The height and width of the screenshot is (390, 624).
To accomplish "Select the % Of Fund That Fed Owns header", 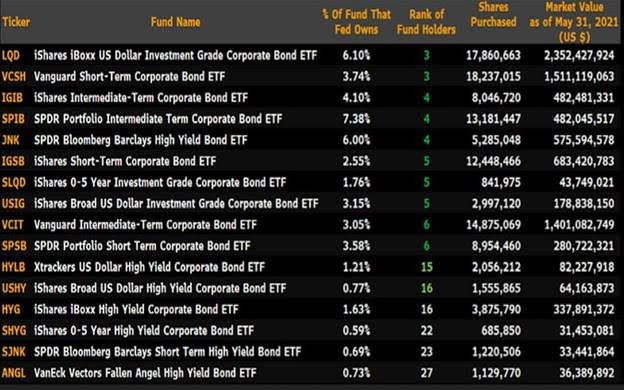I will [x=357, y=22].
